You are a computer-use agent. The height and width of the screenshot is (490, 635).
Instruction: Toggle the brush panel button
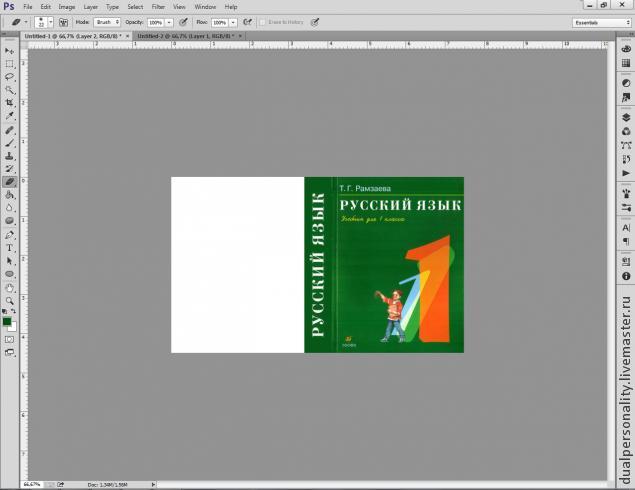click(64, 21)
